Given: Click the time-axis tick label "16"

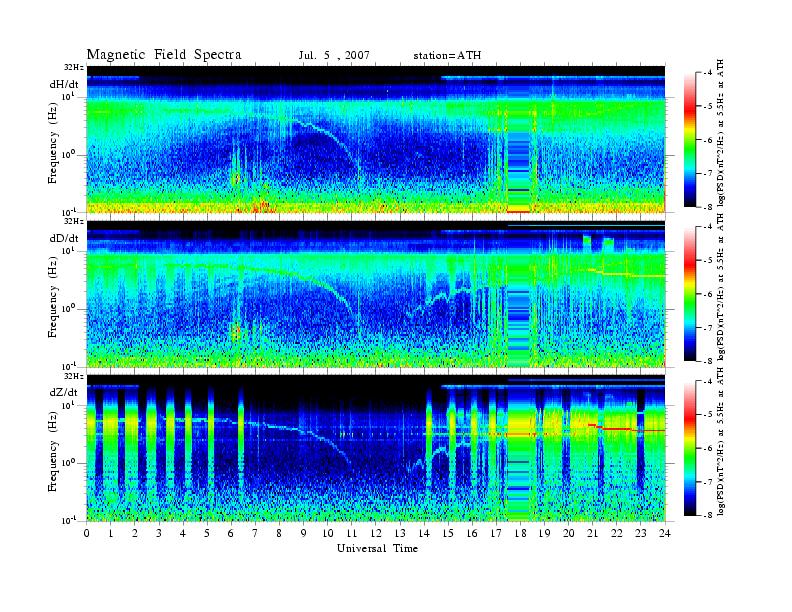Looking at the screenshot, I should [472, 533].
